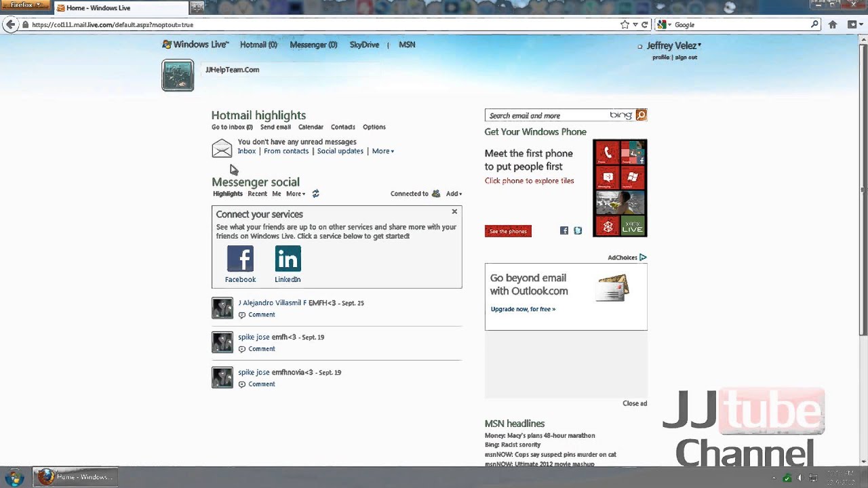Click the small Twitter icon in phone ad

577,230
